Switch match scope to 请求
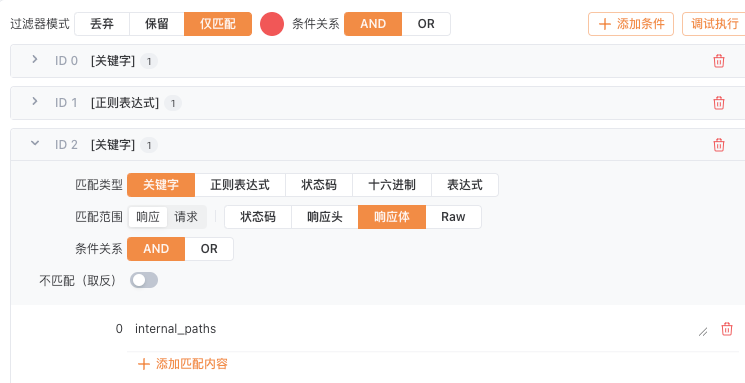This screenshot has height=383, width=745. click(x=186, y=217)
